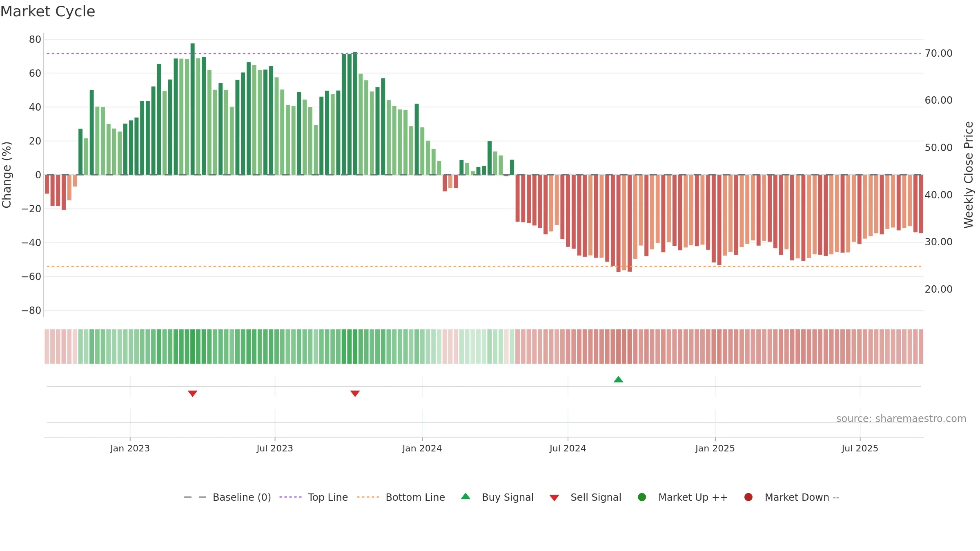Click the second red Sell Signal marker
Image resolution: width=980 pixels, height=551 pixels.
[355, 393]
